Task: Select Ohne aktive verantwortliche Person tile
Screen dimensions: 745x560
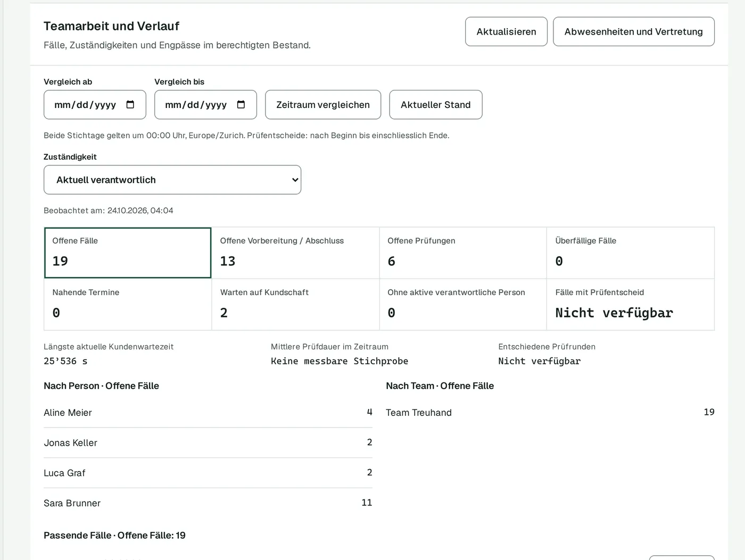Action: click(x=463, y=304)
